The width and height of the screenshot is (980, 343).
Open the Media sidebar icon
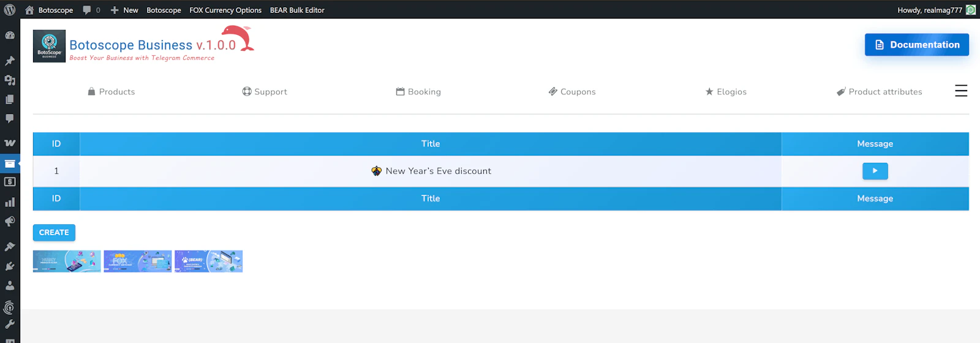(10, 80)
